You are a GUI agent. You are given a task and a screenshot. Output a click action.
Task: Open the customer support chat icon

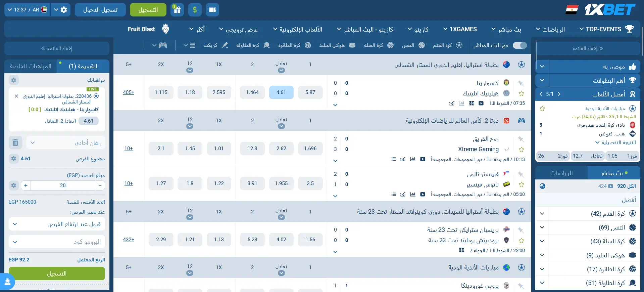tap(7, 282)
